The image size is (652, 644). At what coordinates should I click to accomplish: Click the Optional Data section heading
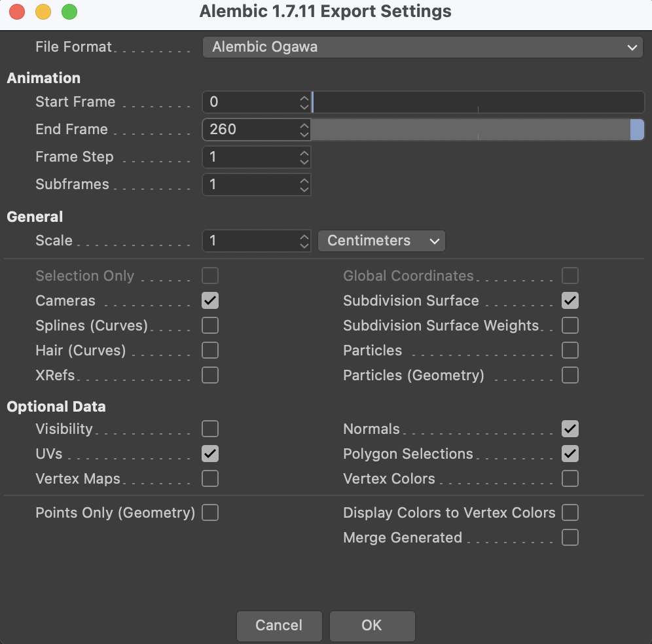click(x=56, y=406)
